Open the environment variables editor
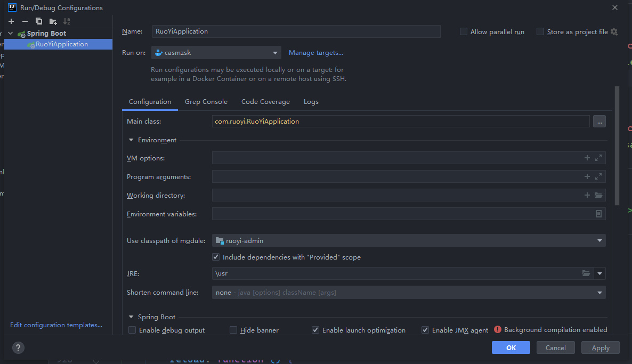The height and width of the screenshot is (364, 632). coord(598,214)
